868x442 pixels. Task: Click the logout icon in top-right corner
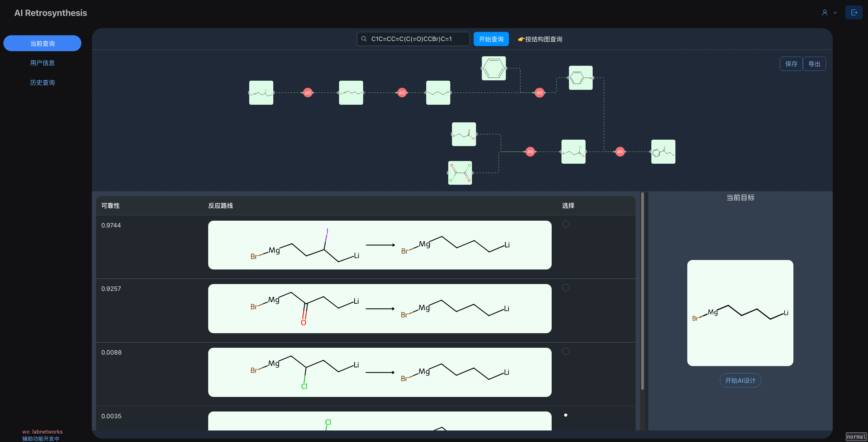coord(854,13)
